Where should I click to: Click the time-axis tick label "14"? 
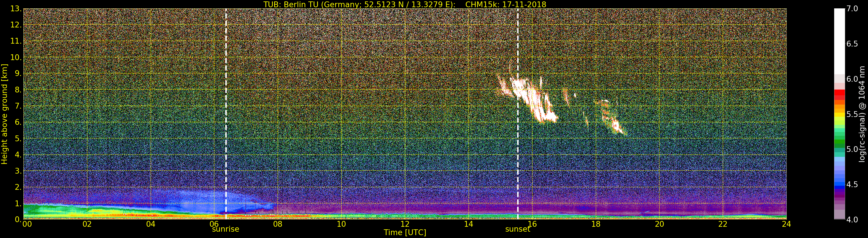click(468, 224)
